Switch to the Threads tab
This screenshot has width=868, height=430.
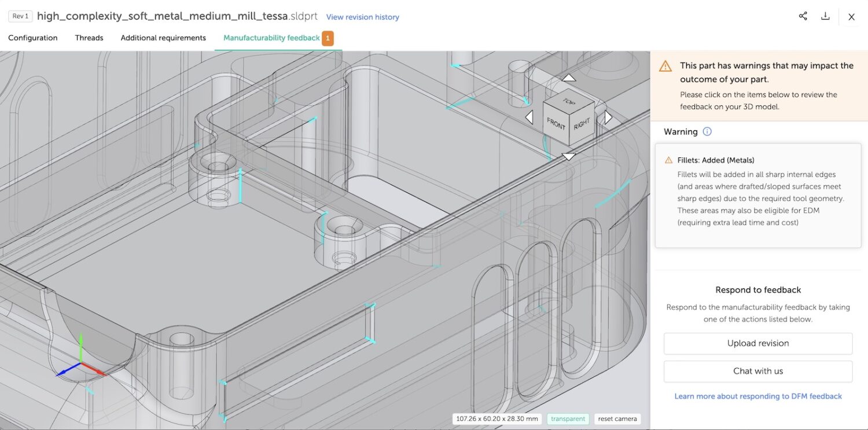pyautogui.click(x=89, y=38)
